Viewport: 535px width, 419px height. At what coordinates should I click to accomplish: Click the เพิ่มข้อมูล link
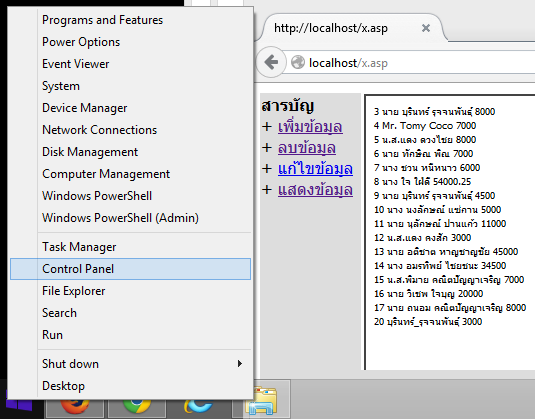310,127
